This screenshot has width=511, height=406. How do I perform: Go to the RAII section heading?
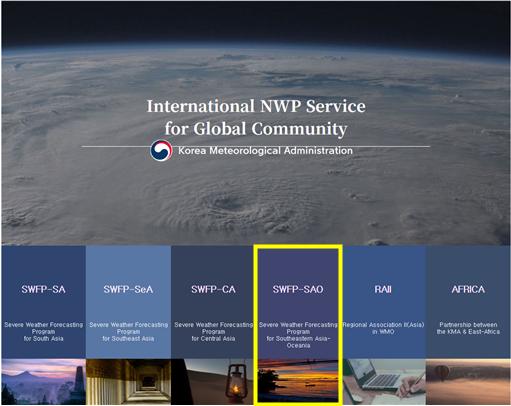click(x=383, y=289)
